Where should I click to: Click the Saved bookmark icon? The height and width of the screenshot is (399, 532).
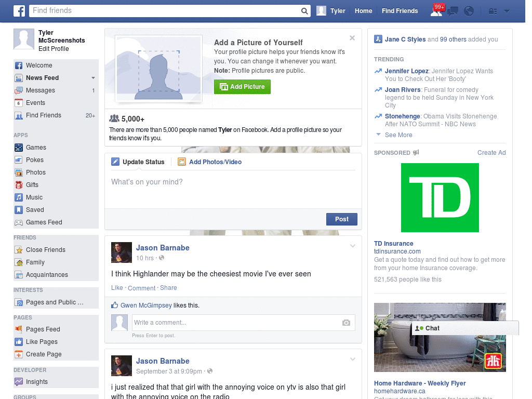19,210
